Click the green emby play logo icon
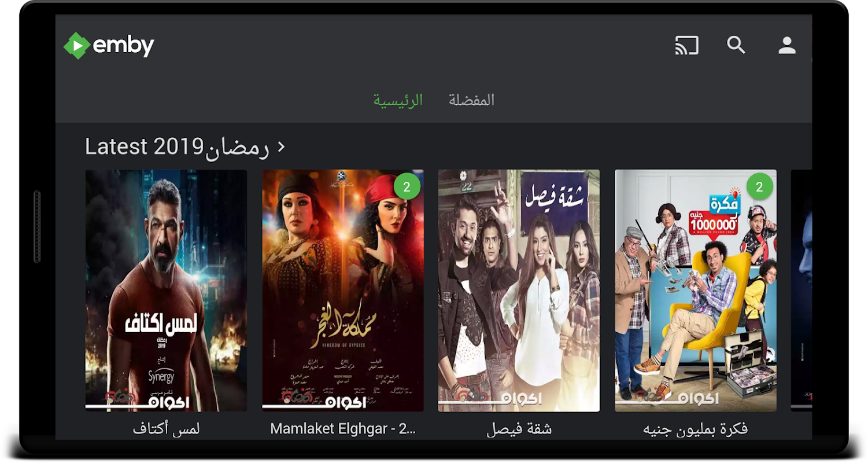The width and height of the screenshot is (868, 463). pyautogui.click(x=77, y=46)
